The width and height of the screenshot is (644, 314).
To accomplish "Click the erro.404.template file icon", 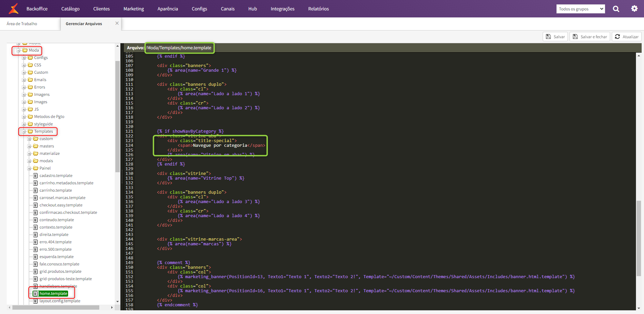I will click(35, 242).
